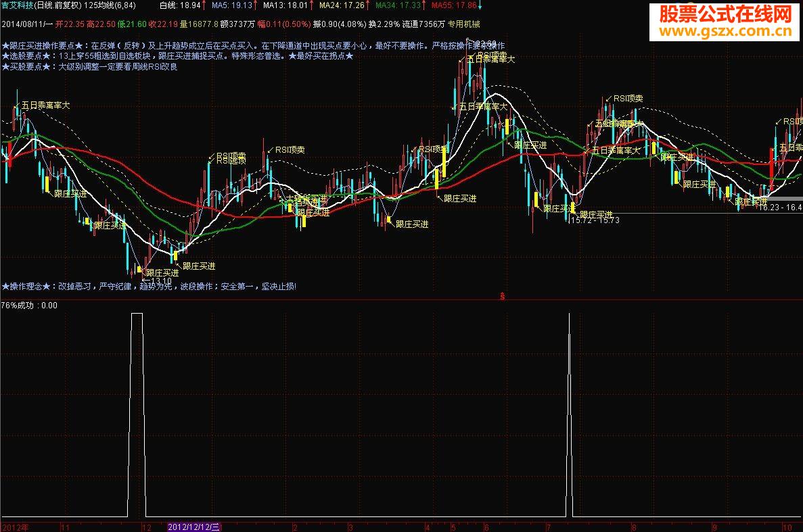
Task: Click the up arrow beside 白线 18.94
Action: tap(204, 5)
